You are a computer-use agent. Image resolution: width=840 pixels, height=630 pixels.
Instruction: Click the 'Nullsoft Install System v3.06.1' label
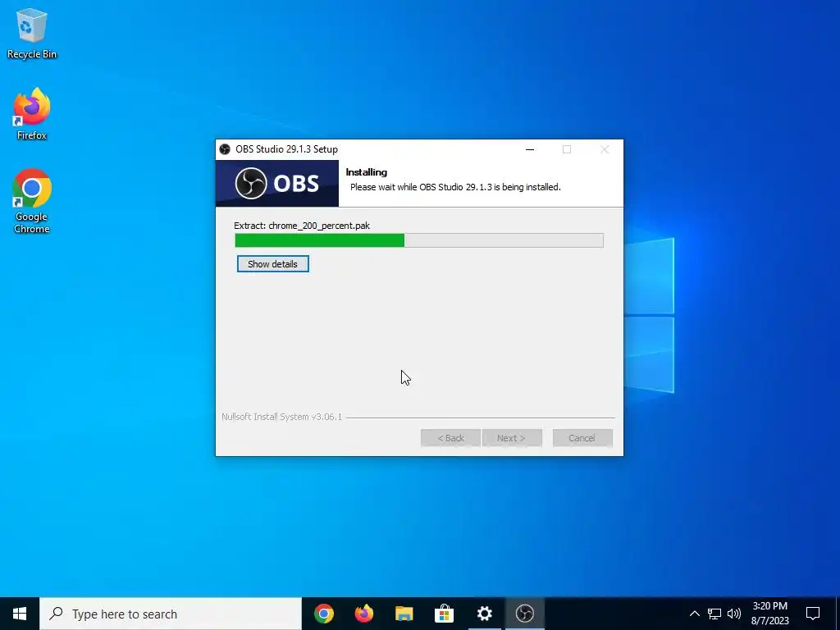point(282,417)
